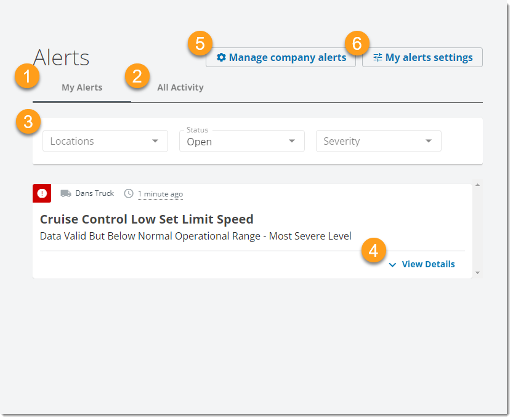Click the chevron icon beside View Details

392,264
